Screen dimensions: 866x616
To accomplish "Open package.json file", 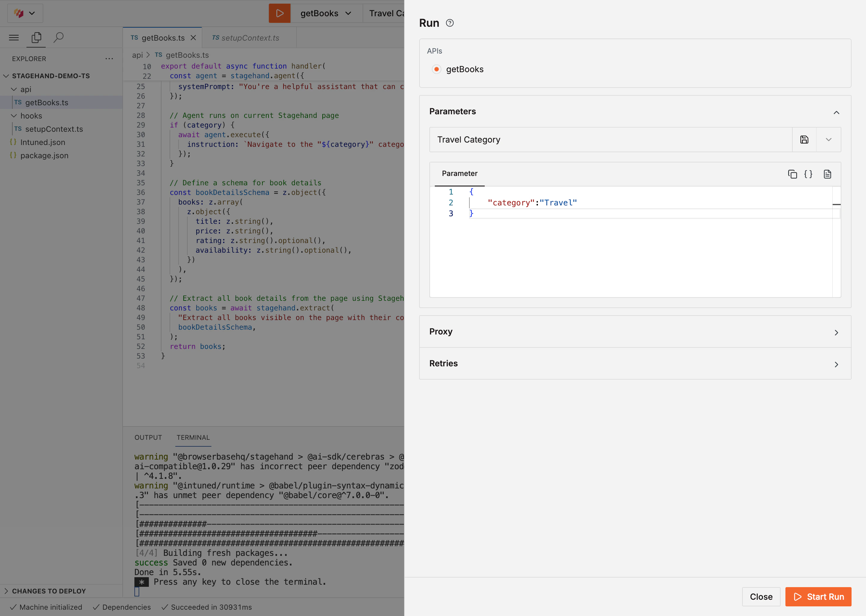I will tap(44, 156).
